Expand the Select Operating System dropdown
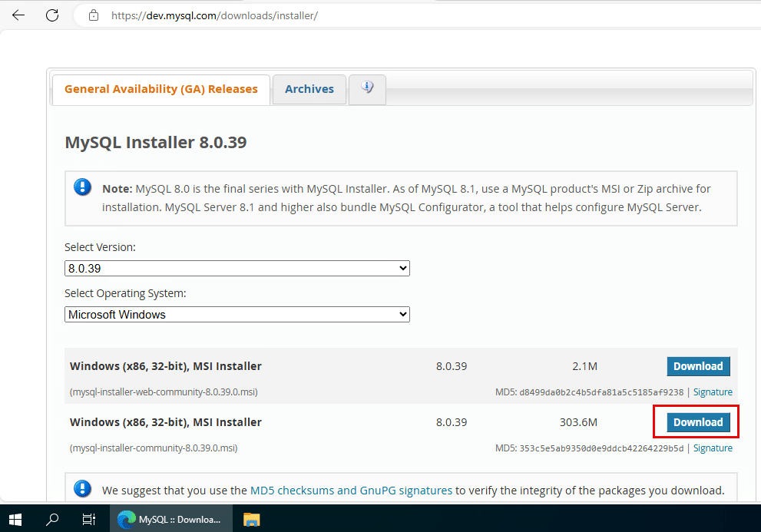Screen dimensions: 761x532 pyautogui.click(x=237, y=315)
